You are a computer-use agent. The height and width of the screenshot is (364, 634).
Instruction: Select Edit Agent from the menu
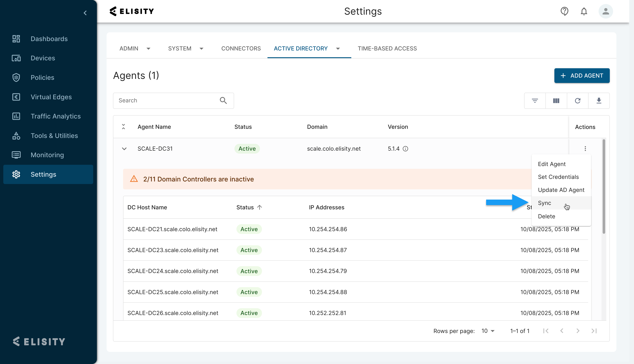pos(561,164)
